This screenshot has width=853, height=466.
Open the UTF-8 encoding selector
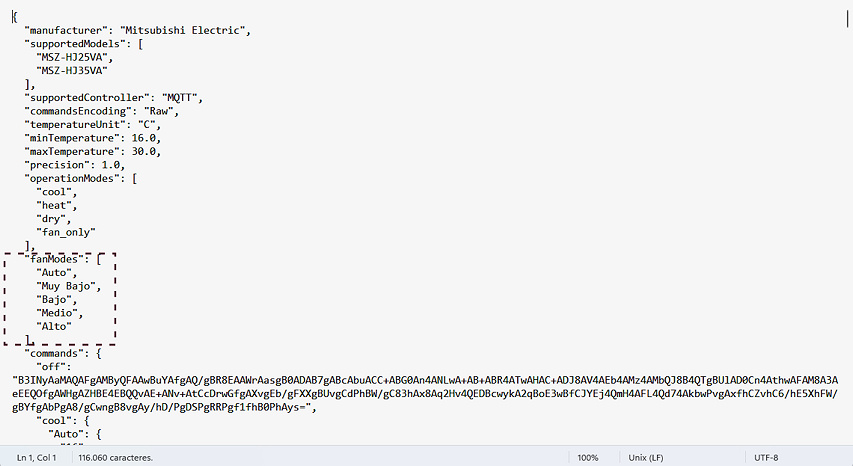tap(766, 458)
